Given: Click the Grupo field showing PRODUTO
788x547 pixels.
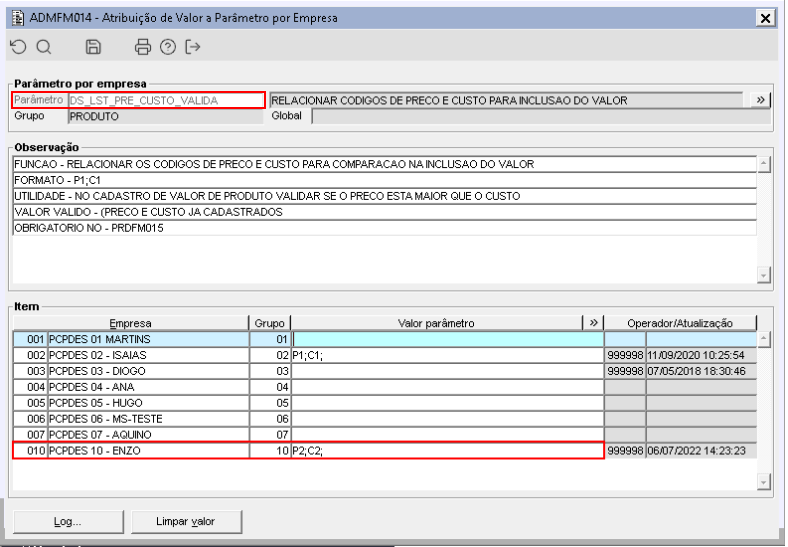Looking at the screenshot, I should click(165, 116).
